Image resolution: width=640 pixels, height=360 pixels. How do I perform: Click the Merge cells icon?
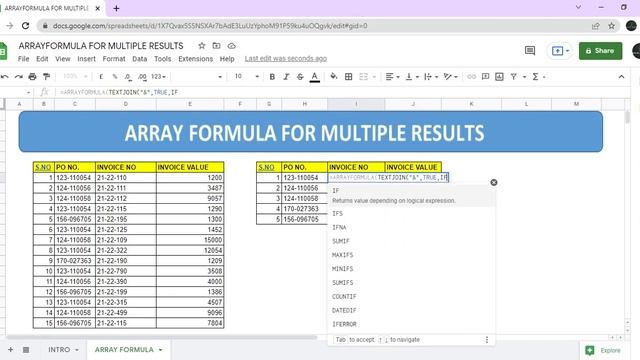(363, 77)
